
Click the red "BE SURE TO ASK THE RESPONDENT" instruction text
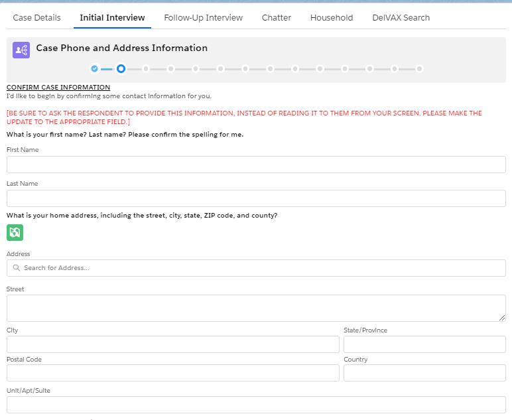click(244, 117)
